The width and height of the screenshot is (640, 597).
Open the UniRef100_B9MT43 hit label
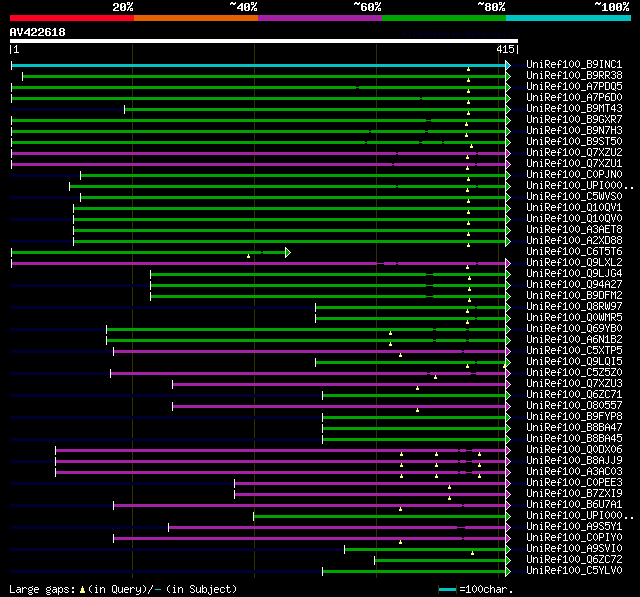point(574,109)
